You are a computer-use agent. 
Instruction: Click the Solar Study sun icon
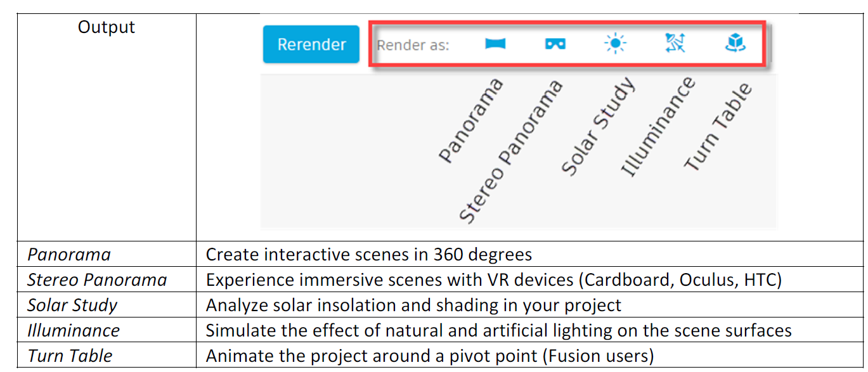(x=615, y=44)
